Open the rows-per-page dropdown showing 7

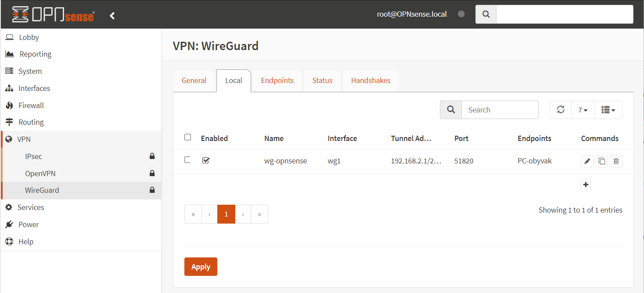(583, 110)
